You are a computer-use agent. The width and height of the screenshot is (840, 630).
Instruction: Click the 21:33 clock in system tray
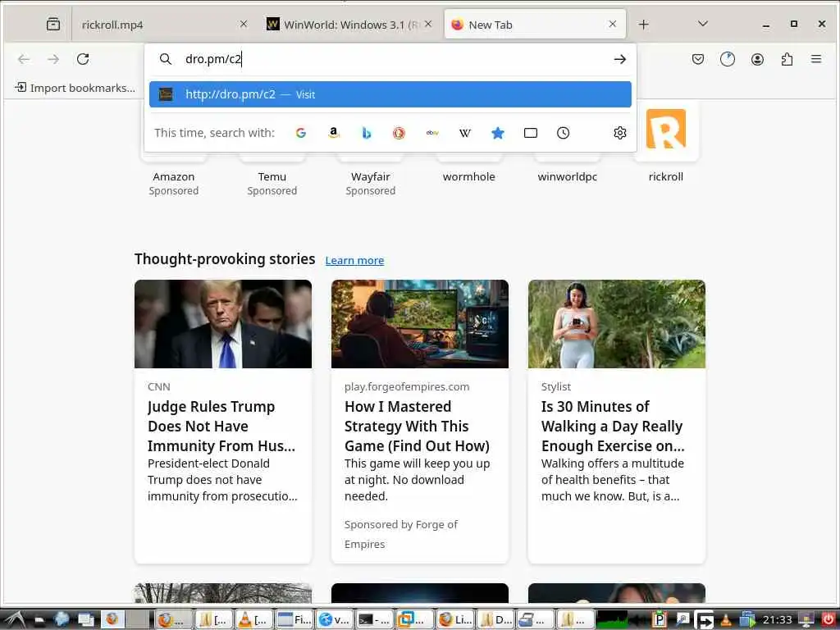777,620
